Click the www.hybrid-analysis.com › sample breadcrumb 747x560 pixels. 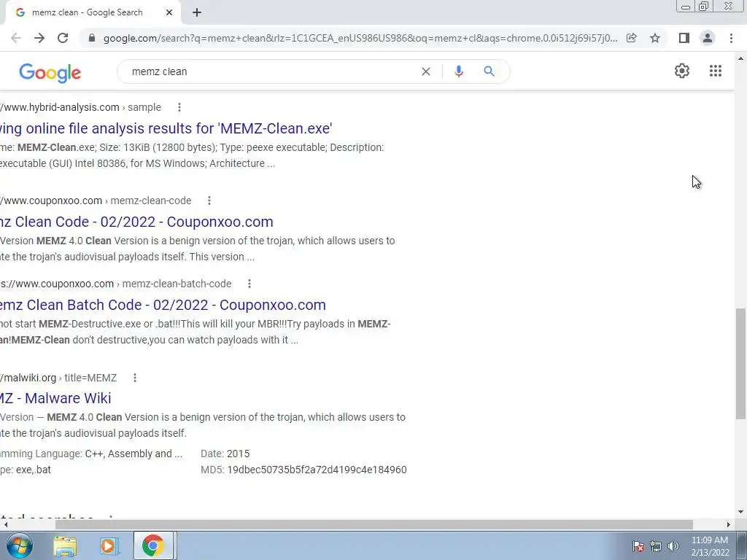pos(80,107)
